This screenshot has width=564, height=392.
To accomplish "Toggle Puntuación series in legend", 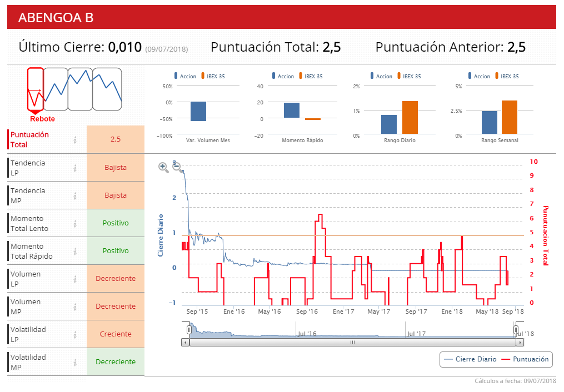I will pyautogui.click(x=525, y=359).
